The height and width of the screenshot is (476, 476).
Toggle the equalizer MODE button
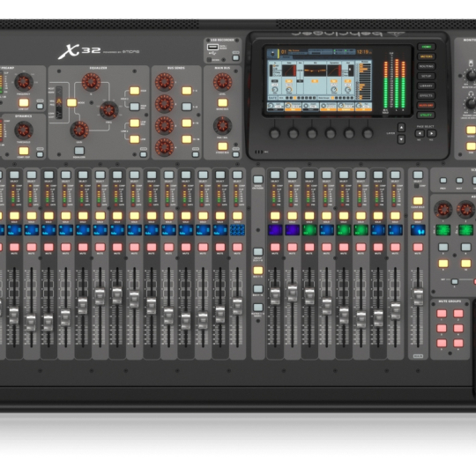coord(71,102)
